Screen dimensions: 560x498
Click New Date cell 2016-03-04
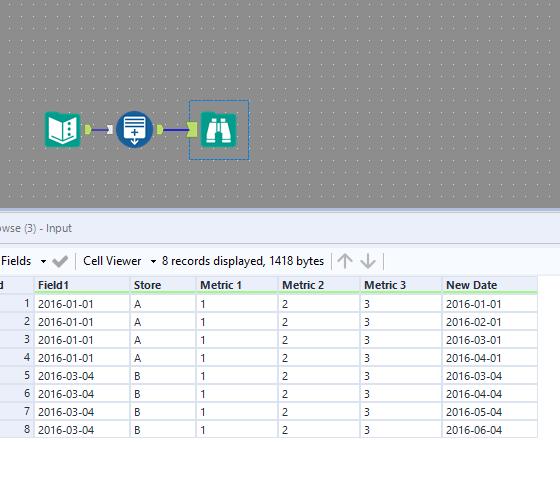pos(490,375)
